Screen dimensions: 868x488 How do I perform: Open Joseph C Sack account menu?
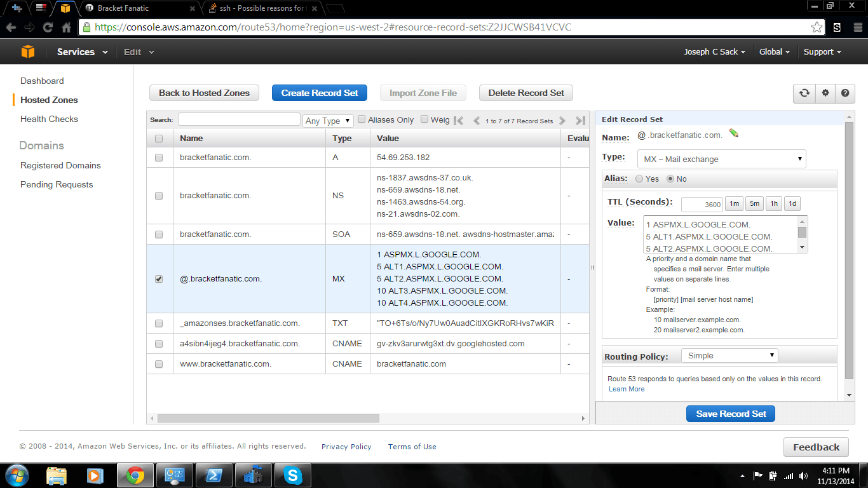pyautogui.click(x=714, y=52)
